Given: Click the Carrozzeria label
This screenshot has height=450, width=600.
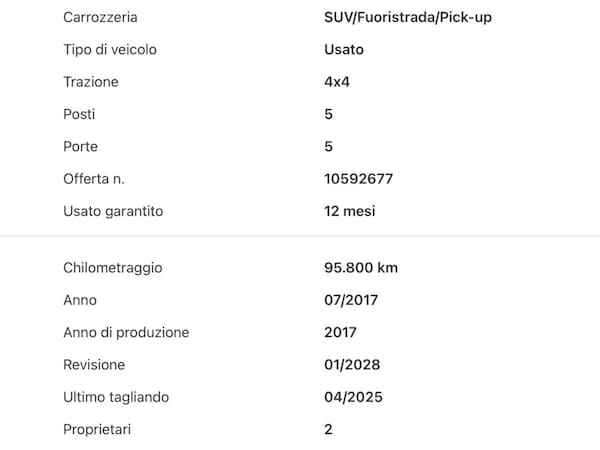Looking at the screenshot, I should tap(100, 17).
